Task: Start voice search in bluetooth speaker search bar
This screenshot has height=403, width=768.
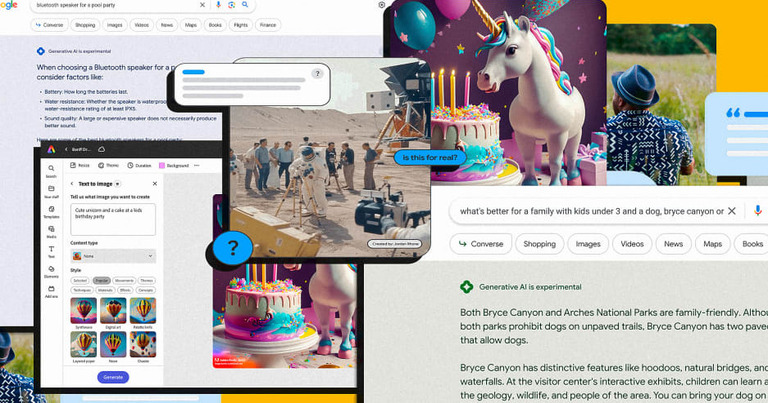Action: (218, 5)
